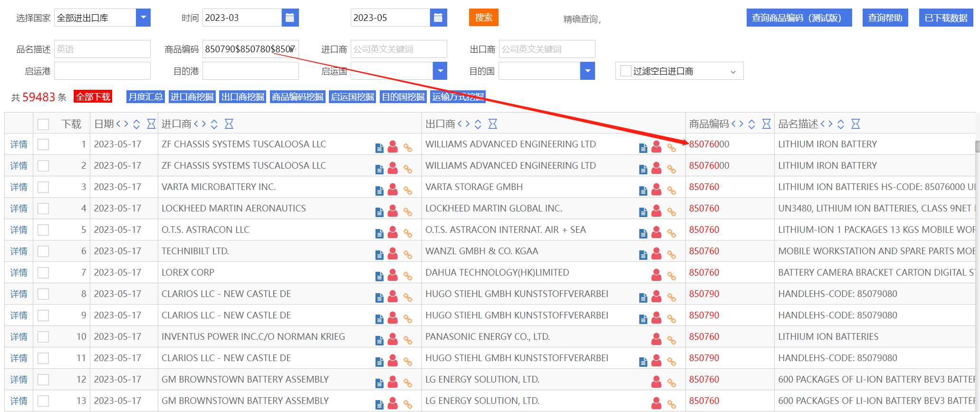This screenshot has width=980, height=412.
Task: Open the 进口商挖掘 tab
Action: 192,97
